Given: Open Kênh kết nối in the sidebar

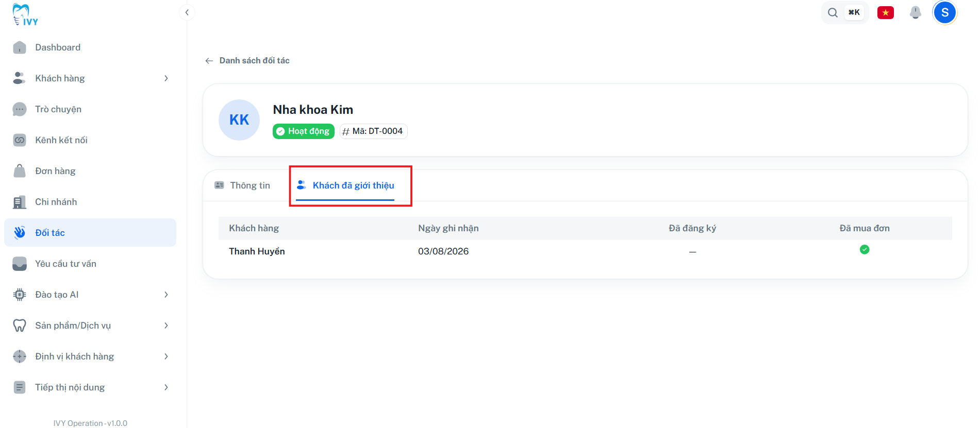Looking at the screenshot, I should [90, 140].
